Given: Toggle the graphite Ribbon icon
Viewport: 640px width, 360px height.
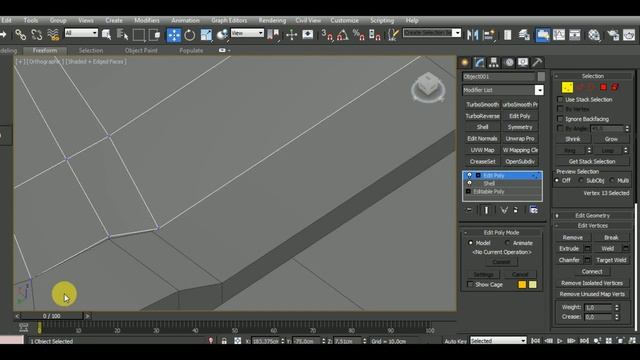Looking at the screenshot, I should pos(542,35).
